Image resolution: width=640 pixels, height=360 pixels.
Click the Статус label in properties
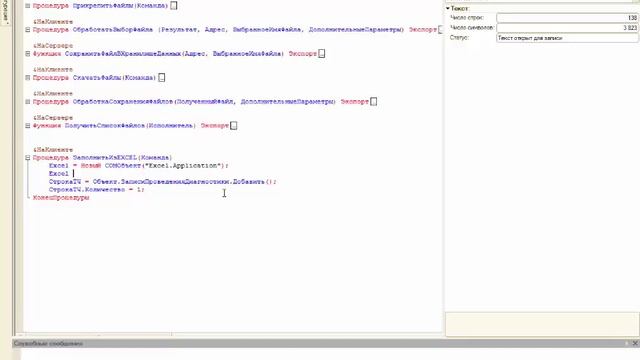coord(459,38)
